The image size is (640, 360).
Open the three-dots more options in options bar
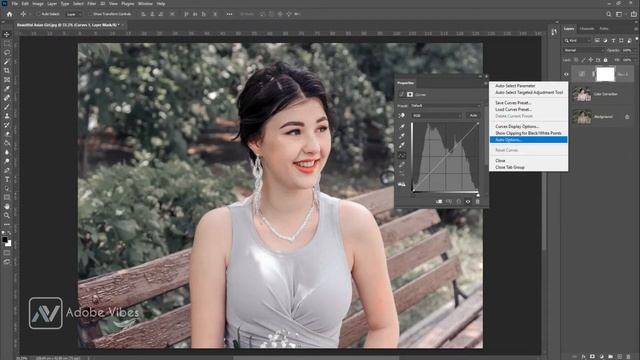pyautogui.click(x=229, y=14)
